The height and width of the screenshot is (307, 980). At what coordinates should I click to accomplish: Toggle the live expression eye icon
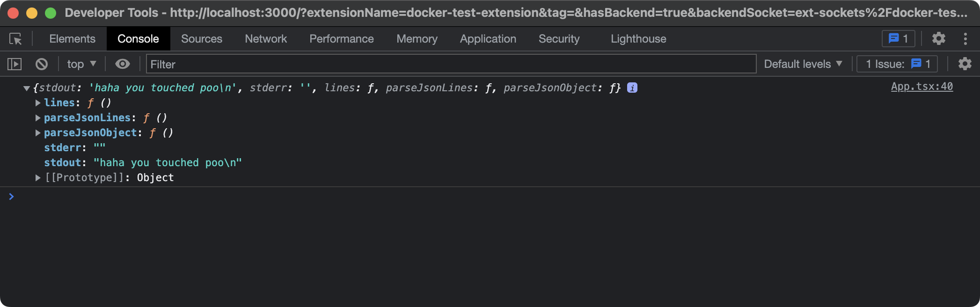coord(123,64)
